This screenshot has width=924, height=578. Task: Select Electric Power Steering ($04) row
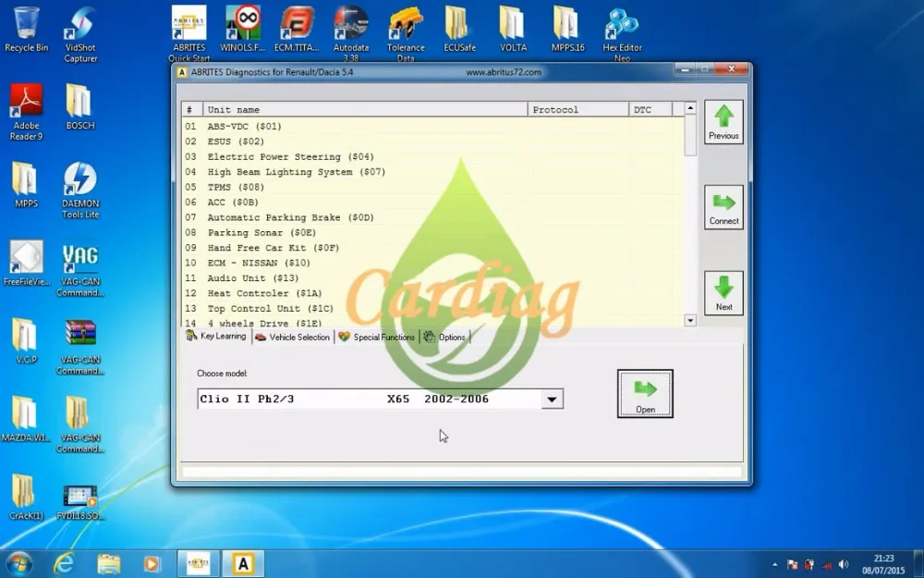(x=433, y=157)
